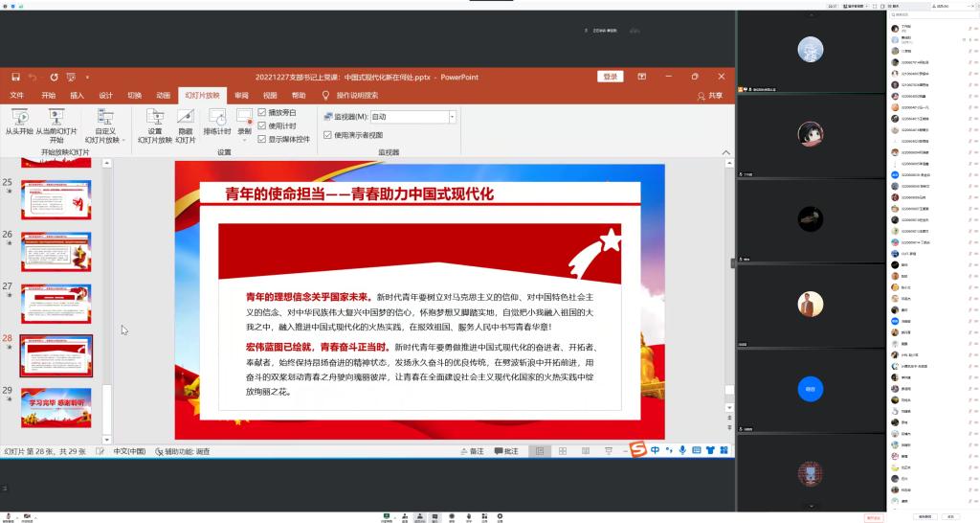
Task: Click the Sign in (登录) button
Action: (x=610, y=77)
